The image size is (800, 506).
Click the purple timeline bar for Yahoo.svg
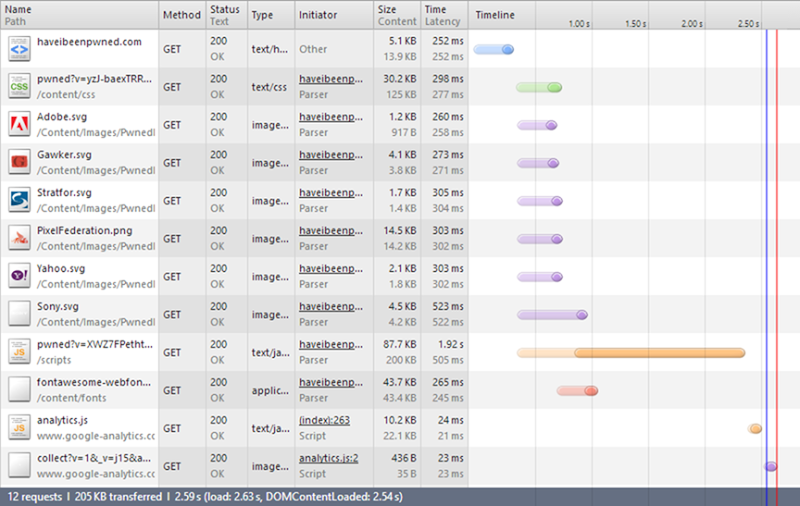[x=540, y=277]
